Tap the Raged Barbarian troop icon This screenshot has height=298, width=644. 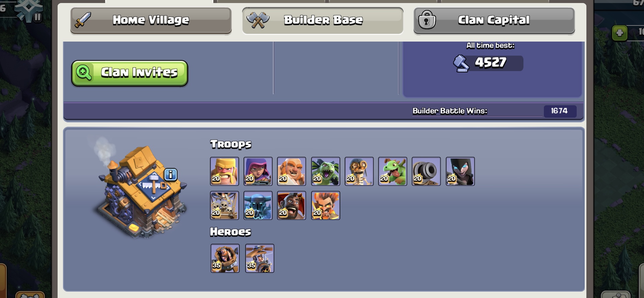coord(224,171)
